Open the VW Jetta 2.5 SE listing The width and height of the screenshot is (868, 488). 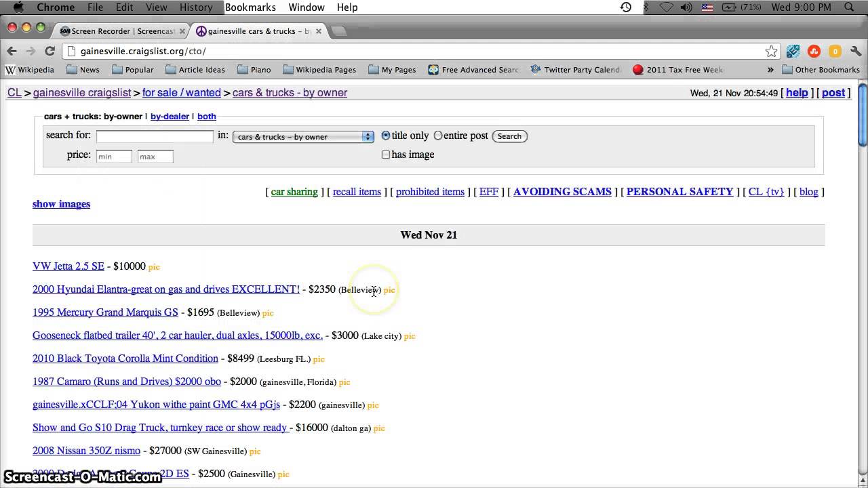coord(68,266)
